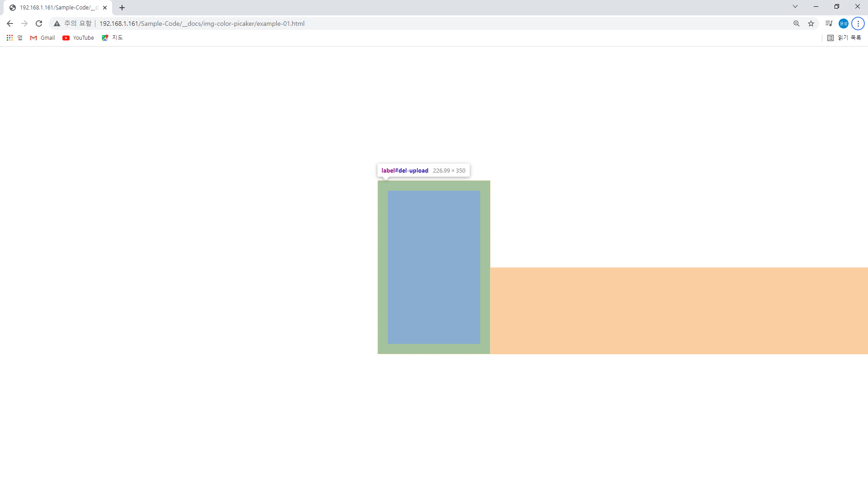The width and height of the screenshot is (868, 488).
Task: Close the current browser tab
Action: 105,8
